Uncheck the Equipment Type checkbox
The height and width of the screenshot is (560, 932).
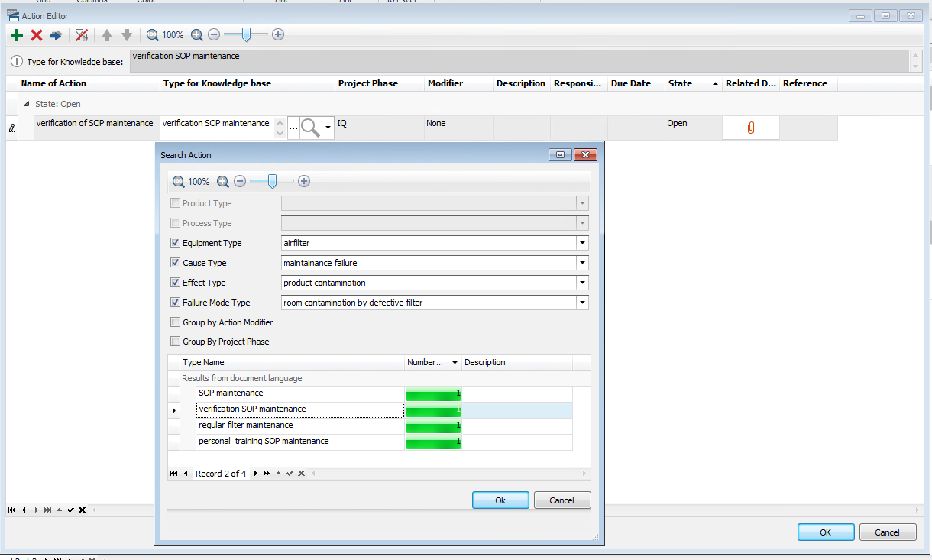176,243
